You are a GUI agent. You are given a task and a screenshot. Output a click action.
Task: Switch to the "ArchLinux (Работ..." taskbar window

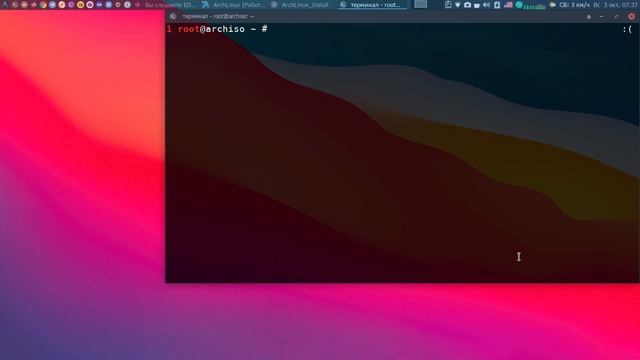pyautogui.click(x=233, y=5)
